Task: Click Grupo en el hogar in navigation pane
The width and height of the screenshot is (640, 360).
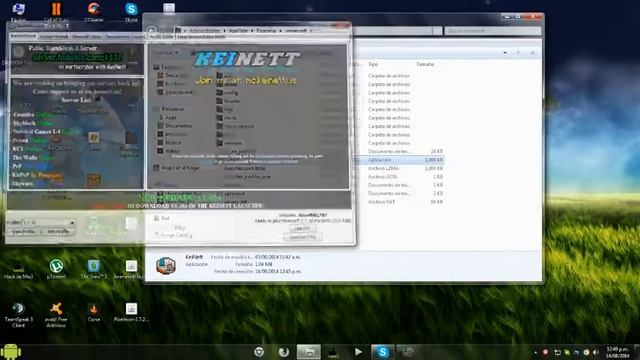Action: 176,168
